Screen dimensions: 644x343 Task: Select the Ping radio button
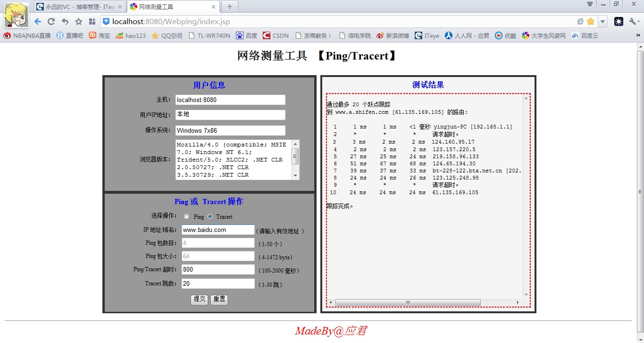tap(187, 216)
